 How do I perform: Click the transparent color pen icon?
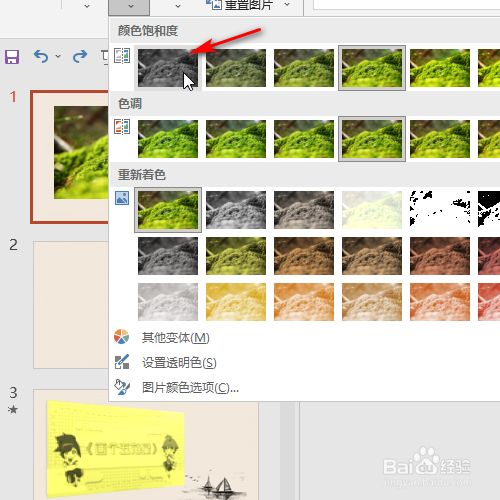point(122,362)
